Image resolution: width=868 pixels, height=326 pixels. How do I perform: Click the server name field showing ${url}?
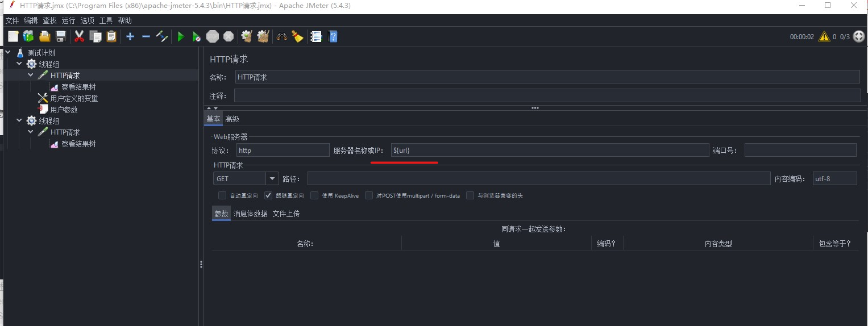point(550,150)
